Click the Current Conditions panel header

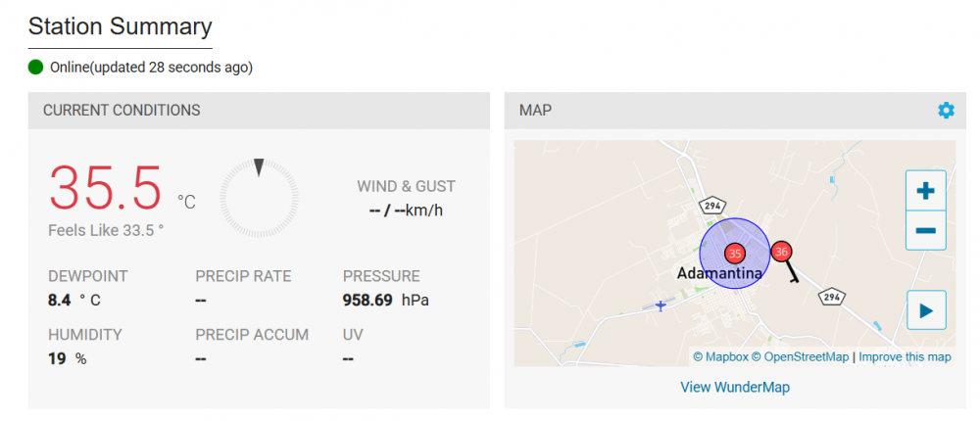coord(122,111)
